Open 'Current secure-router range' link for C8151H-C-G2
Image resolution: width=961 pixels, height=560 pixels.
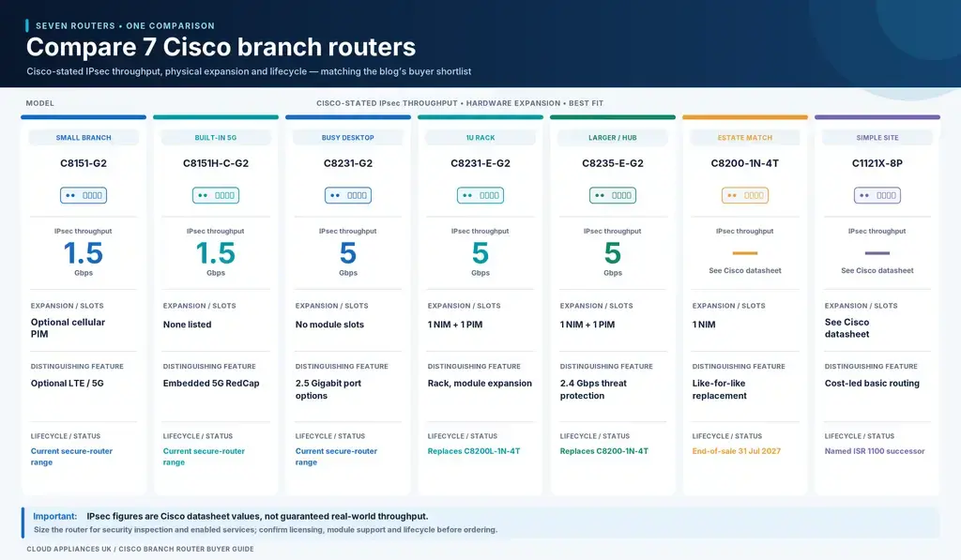tap(204, 457)
